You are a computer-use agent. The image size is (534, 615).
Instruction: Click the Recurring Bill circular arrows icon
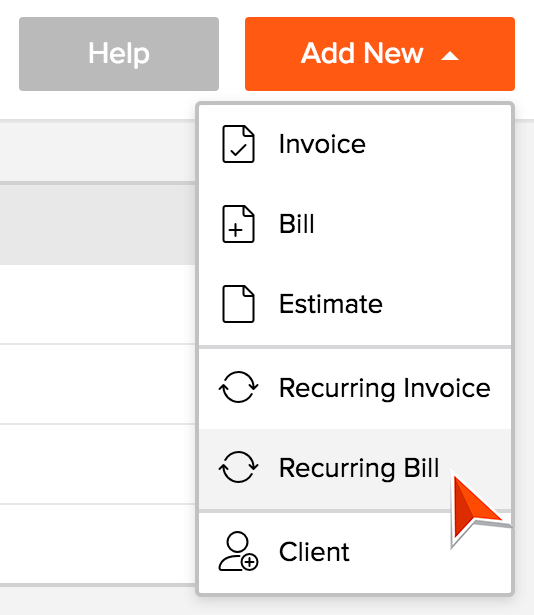(x=238, y=467)
